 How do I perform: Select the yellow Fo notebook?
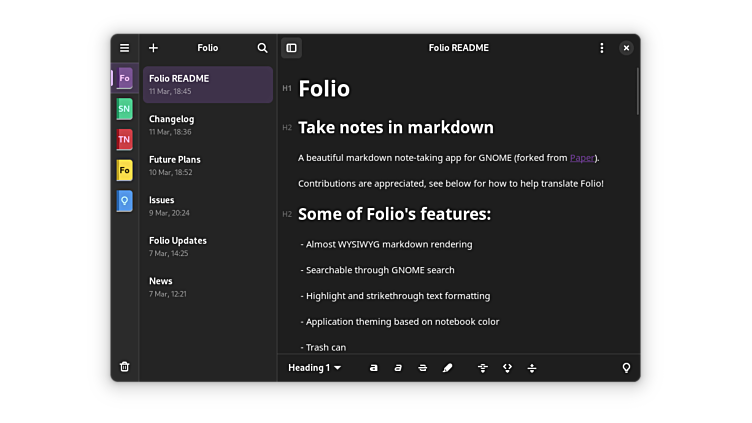[x=124, y=171]
